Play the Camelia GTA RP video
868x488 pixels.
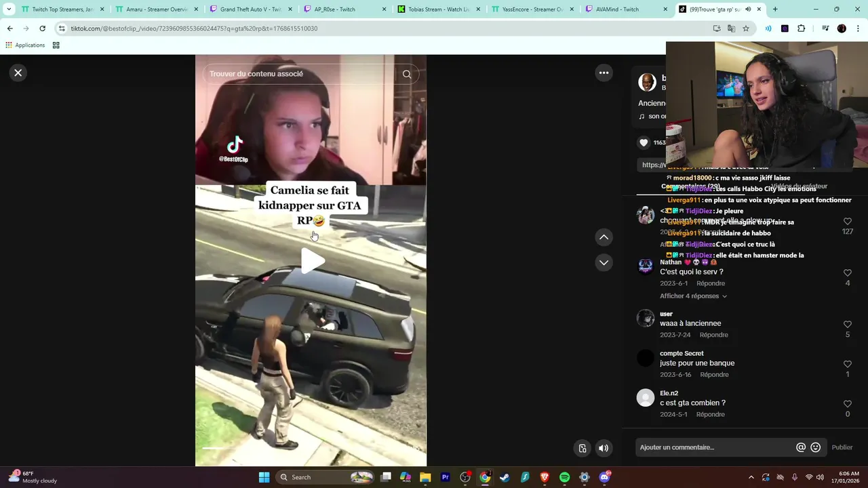(311, 261)
